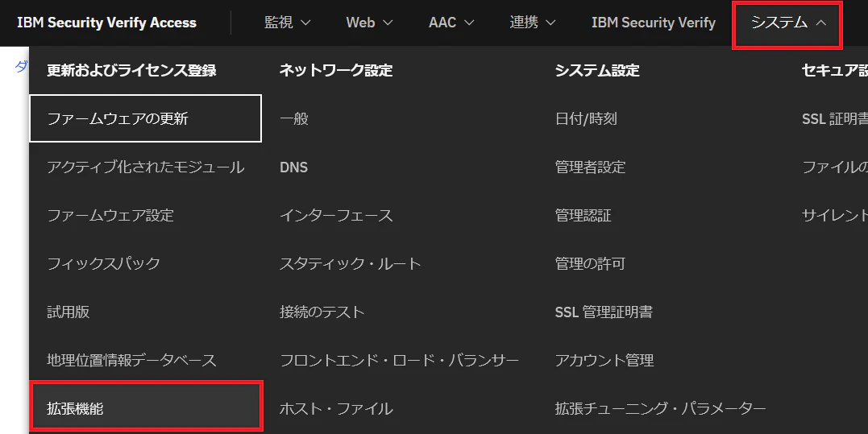The image size is (868, 434).
Task: Select ファームウェアの更新 menu item
Action: click(146, 118)
